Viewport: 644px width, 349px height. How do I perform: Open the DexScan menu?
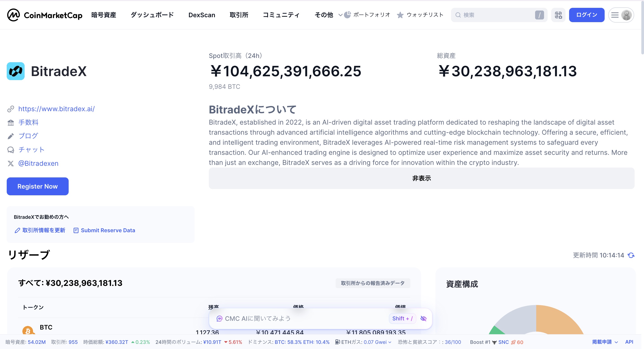pos(202,15)
